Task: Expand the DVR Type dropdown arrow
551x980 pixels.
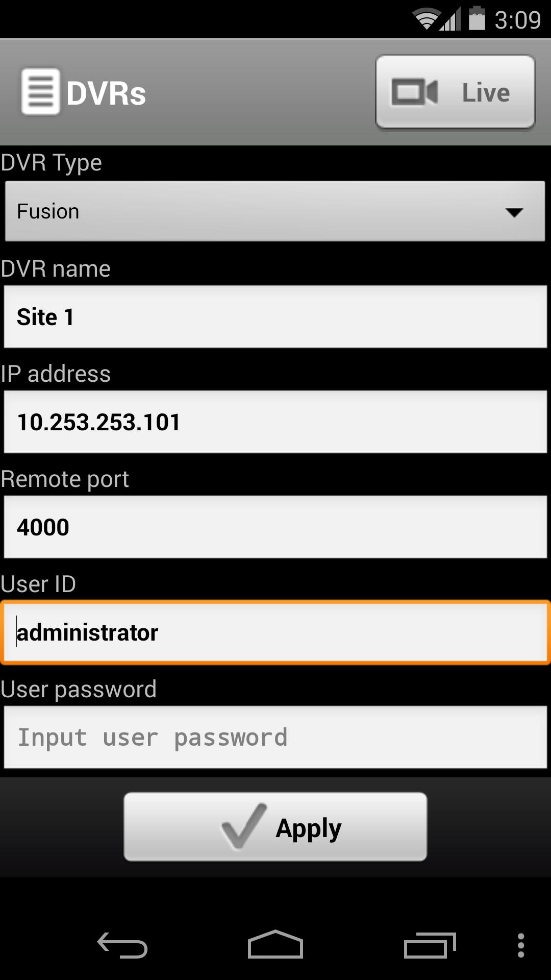Action: [x=514, y=212]
